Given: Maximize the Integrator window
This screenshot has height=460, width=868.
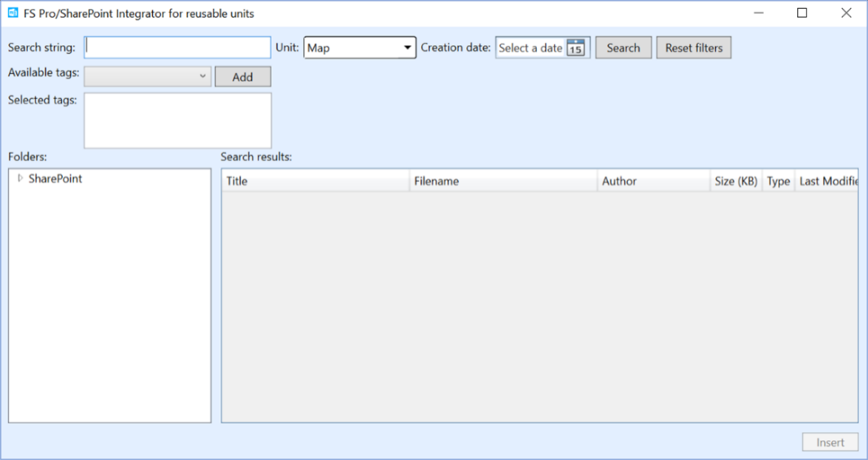Looking at the screenshot, I should [x=802, y=13].
